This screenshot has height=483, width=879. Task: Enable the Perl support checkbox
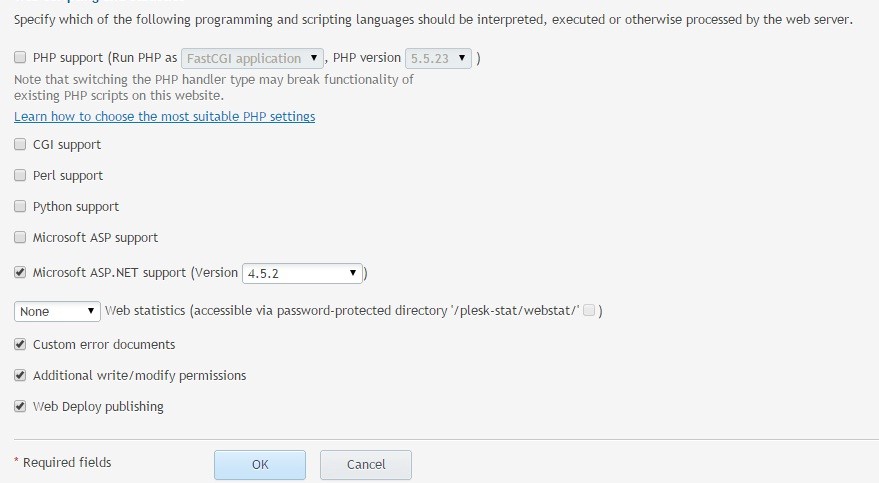click(x=21, y=176)
